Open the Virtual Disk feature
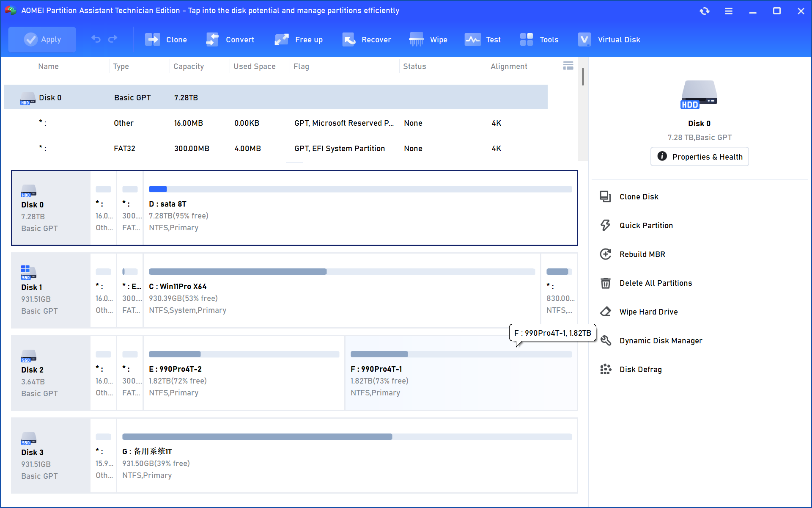The image size is (812, 508). pos(609,39)
